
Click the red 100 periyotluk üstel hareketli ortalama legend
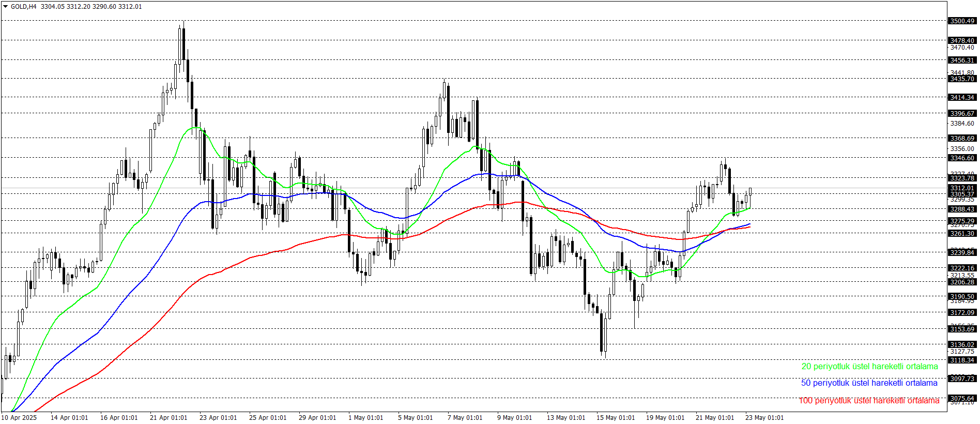tap(869, 401)
